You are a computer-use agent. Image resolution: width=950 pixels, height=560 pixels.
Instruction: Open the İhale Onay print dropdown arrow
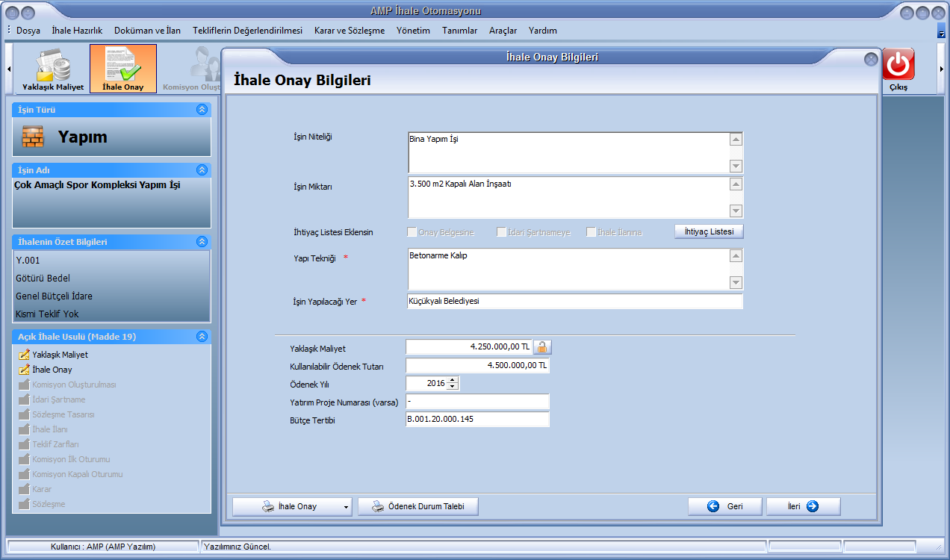point(347,507)
